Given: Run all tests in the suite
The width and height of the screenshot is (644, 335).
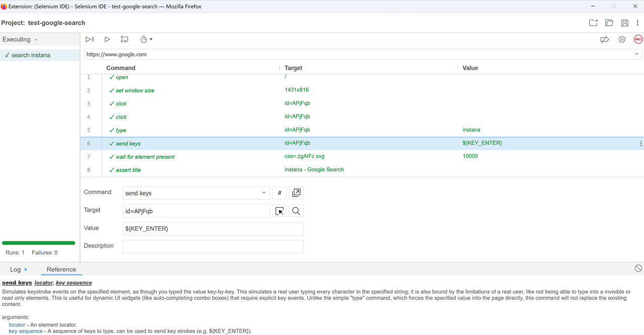Looking at the screenshot, I should (90, 39).
